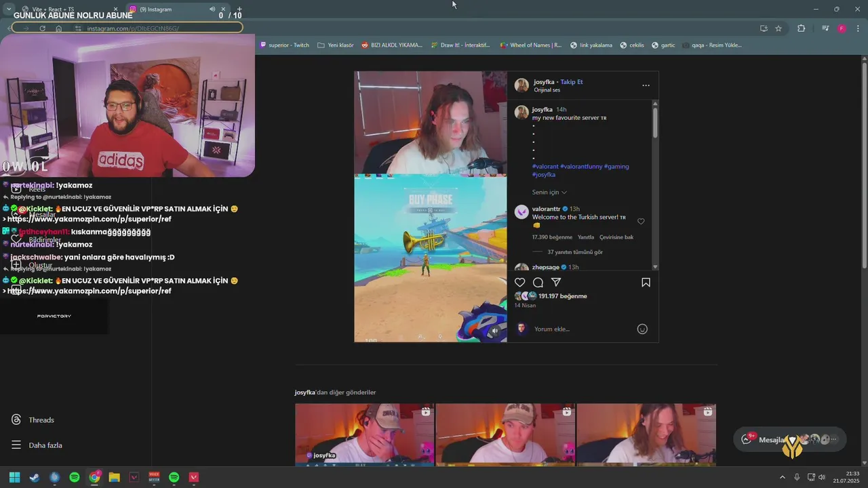Screen dimensions: 868x488
Task: Show hidden system tray icons
Action: (782, 477)
